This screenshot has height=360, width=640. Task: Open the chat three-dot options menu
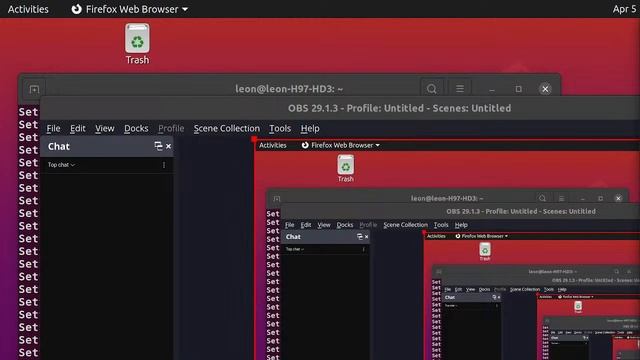click(164, 165)
